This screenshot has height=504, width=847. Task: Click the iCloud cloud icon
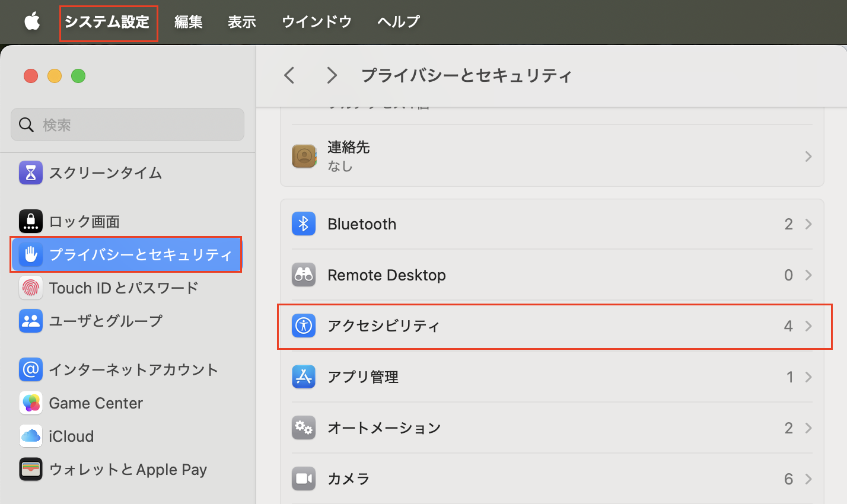tap(31, 436)
